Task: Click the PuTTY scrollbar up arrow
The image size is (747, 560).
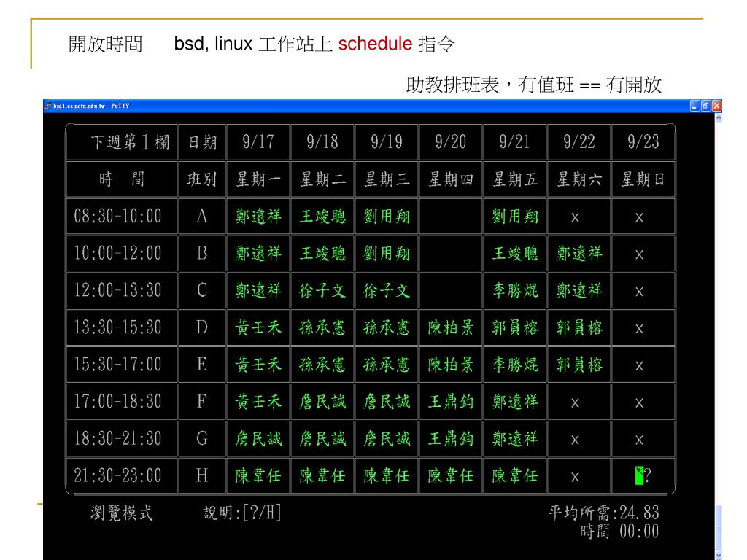Action: pos(719,117)
